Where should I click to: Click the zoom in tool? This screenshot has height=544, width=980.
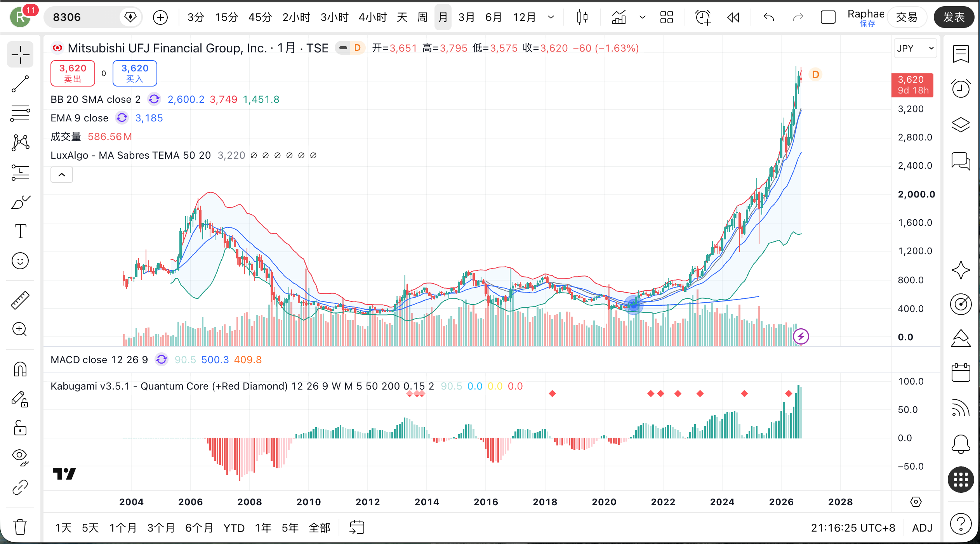click(x=20, y=329)
